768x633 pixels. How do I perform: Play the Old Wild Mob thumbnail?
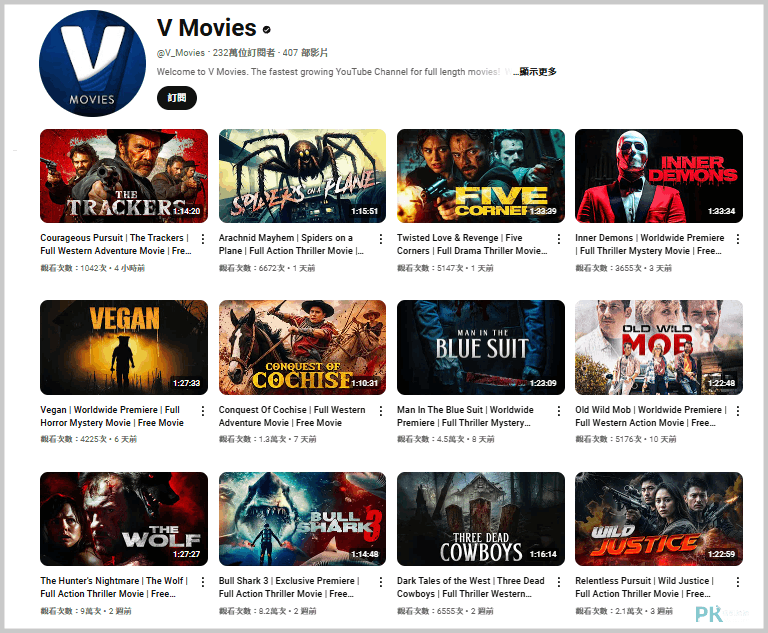pyautogui.click(x=659, y=347)
